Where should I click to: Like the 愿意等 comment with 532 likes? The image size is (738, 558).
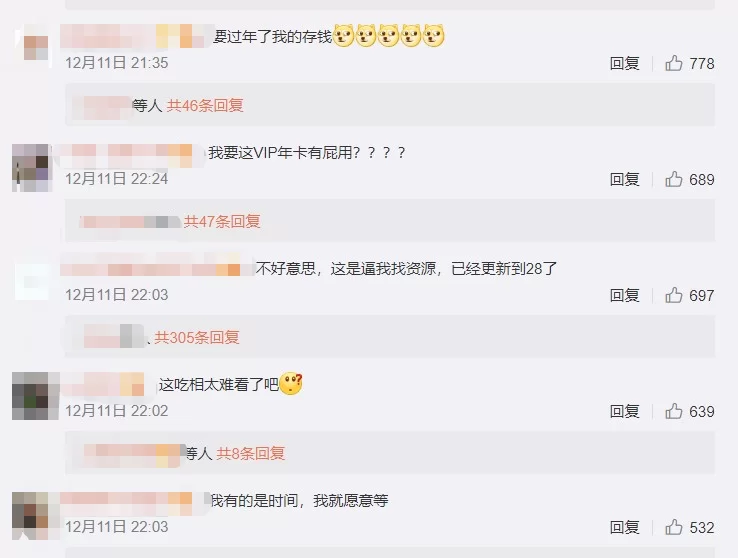[690, 527]
